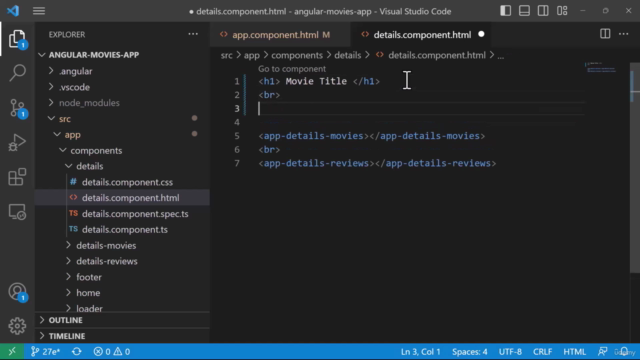Click the src breadcrumb

[x=226, y=55]
